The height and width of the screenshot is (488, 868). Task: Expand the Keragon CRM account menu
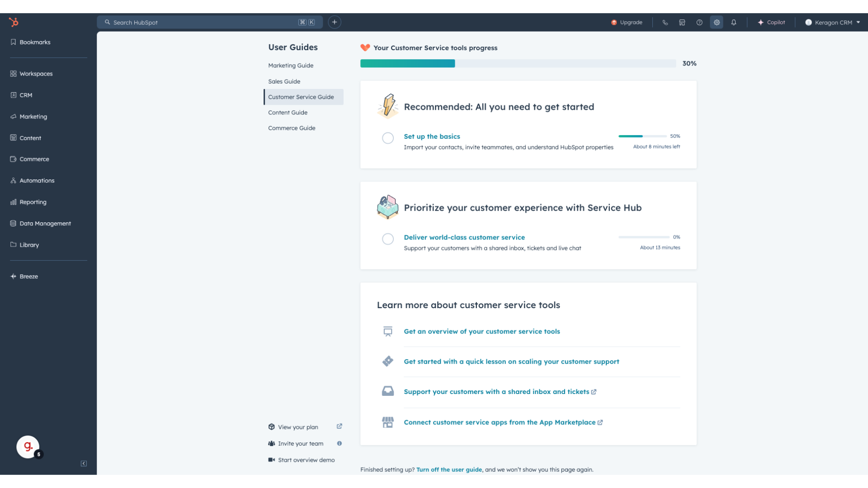click(x=832, y=22)
